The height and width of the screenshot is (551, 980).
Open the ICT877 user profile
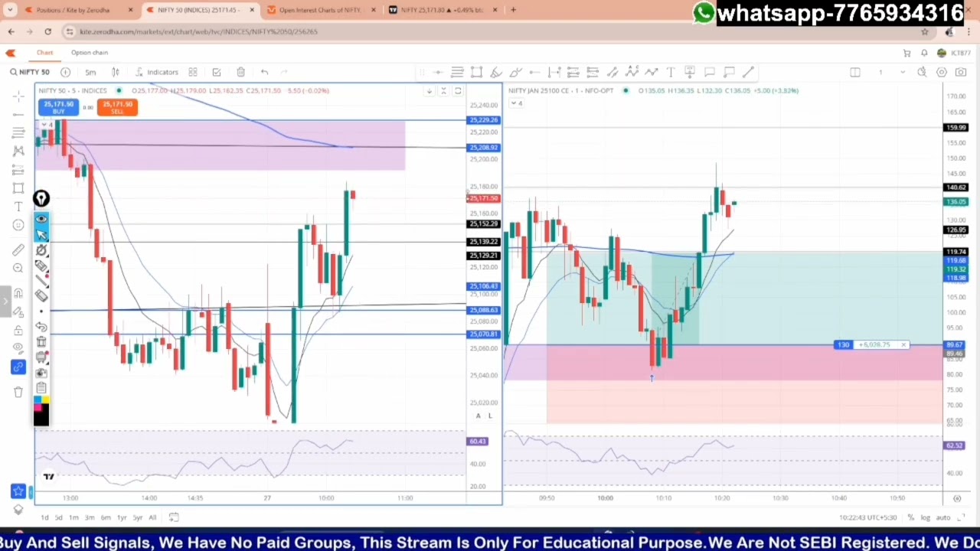point(955,53)
